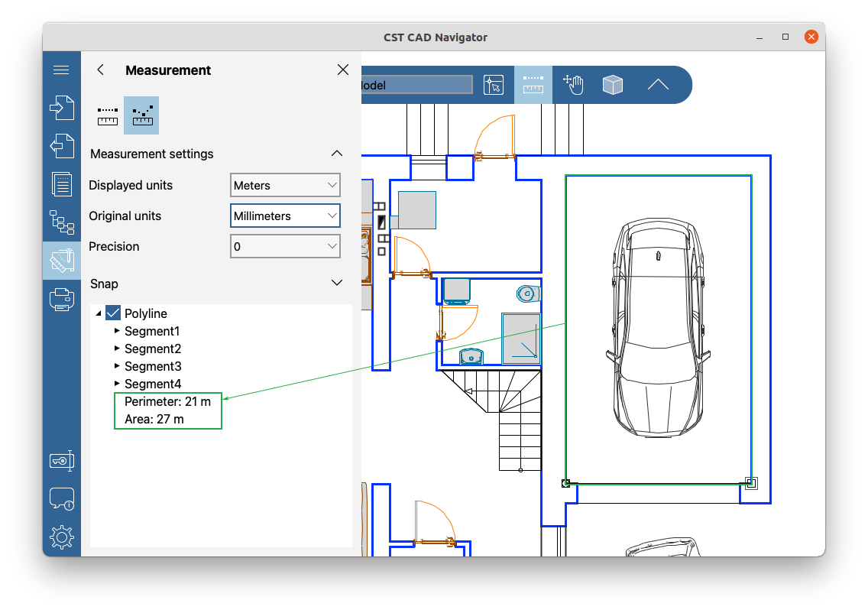Minimize the CST CAD Navigator window

[759, 37]
